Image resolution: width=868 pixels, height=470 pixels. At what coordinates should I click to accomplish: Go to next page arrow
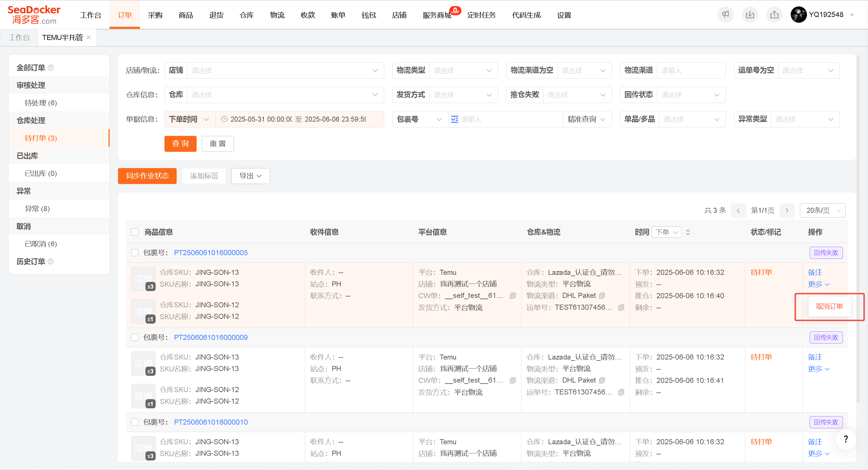[787, 210]
